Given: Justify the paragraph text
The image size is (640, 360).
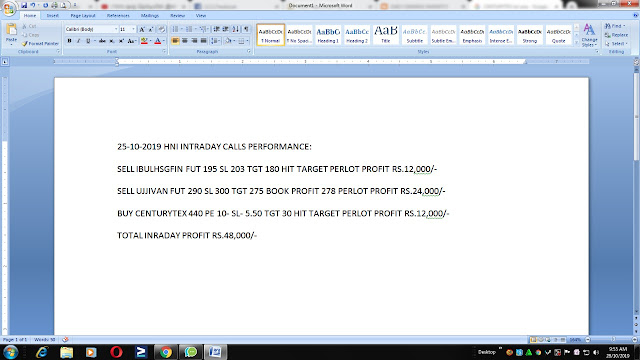Looking at the screenshot, I should click(x=204, y=41).
